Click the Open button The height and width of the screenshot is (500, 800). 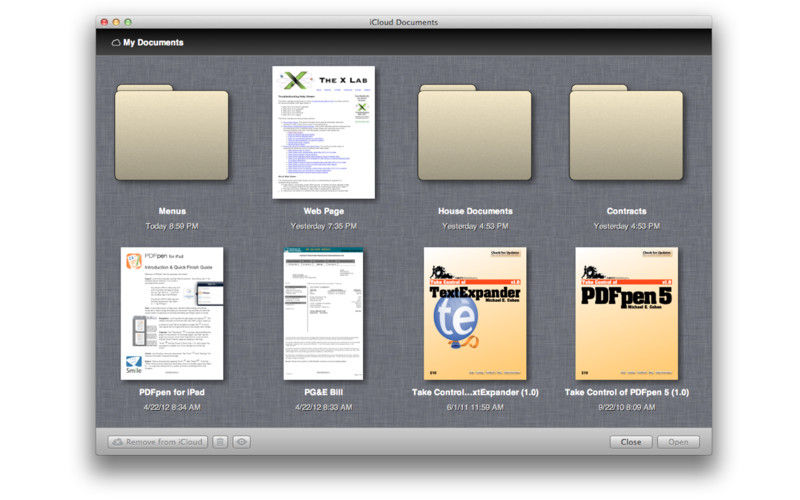678,442
